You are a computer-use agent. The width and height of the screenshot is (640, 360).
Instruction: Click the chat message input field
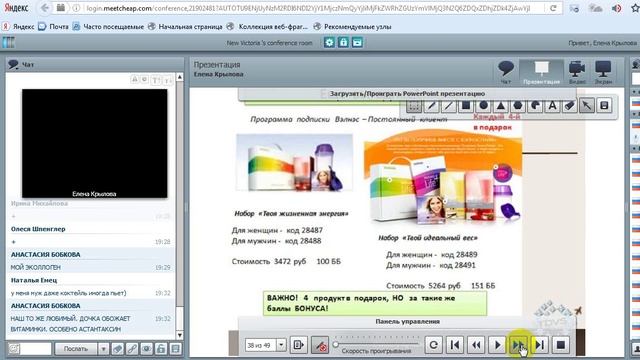click(x=36, y=349)
